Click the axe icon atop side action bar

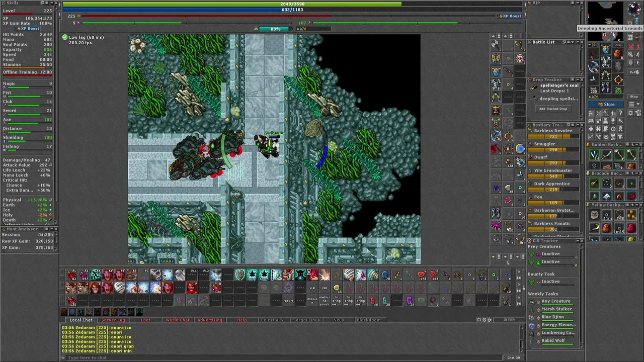[x=496, y=45]
